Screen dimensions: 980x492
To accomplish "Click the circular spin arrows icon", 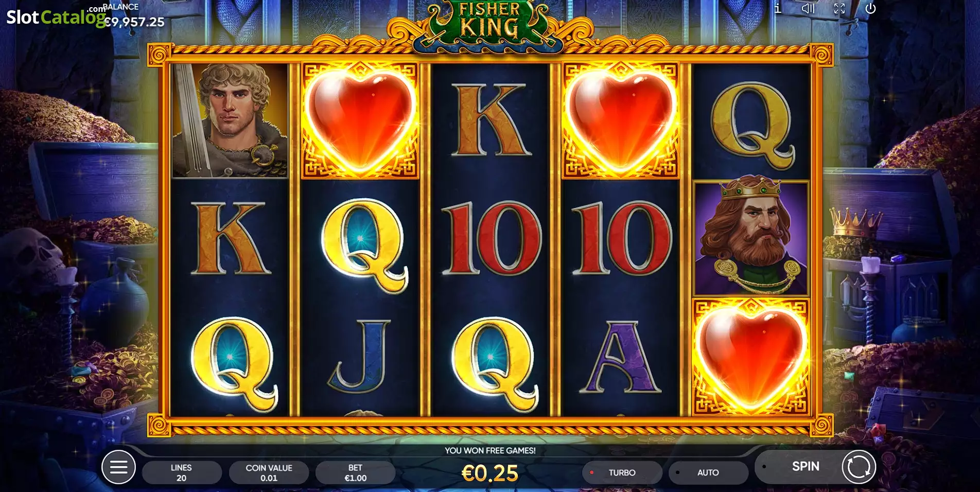I will (x=859, y=467).
